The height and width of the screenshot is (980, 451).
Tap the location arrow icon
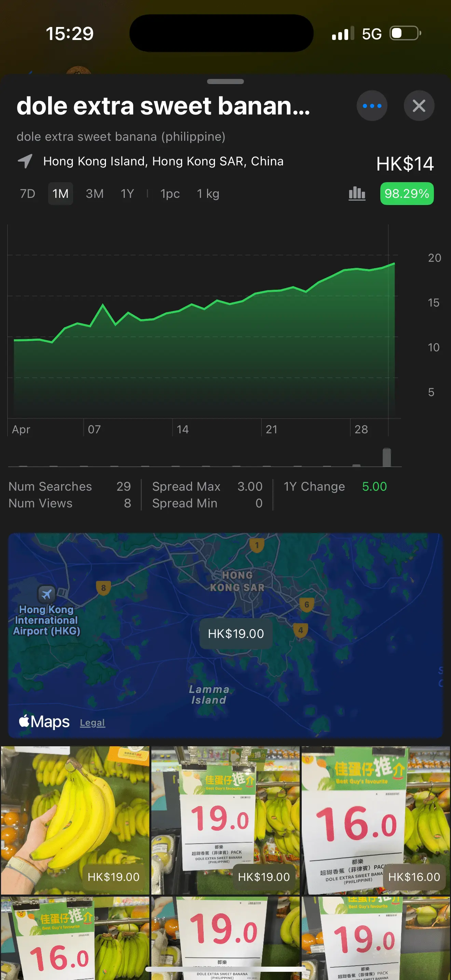click(25, 161)
